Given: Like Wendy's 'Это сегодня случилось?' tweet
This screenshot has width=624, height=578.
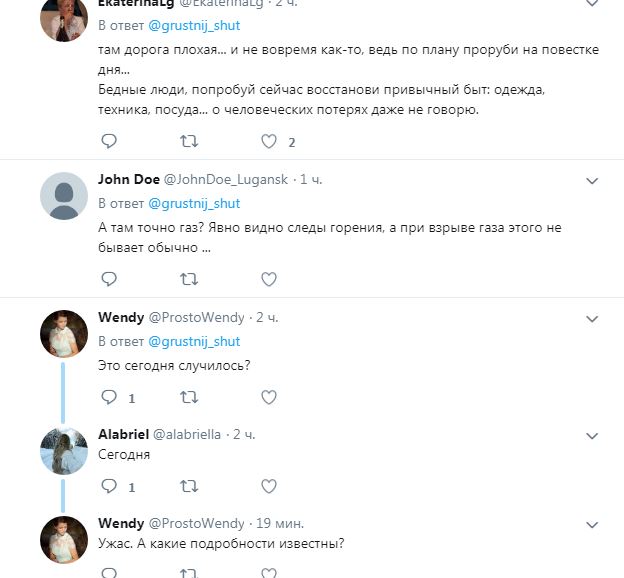Looking at the screenshot, I should pyautogui.click(x=268, y=397).
